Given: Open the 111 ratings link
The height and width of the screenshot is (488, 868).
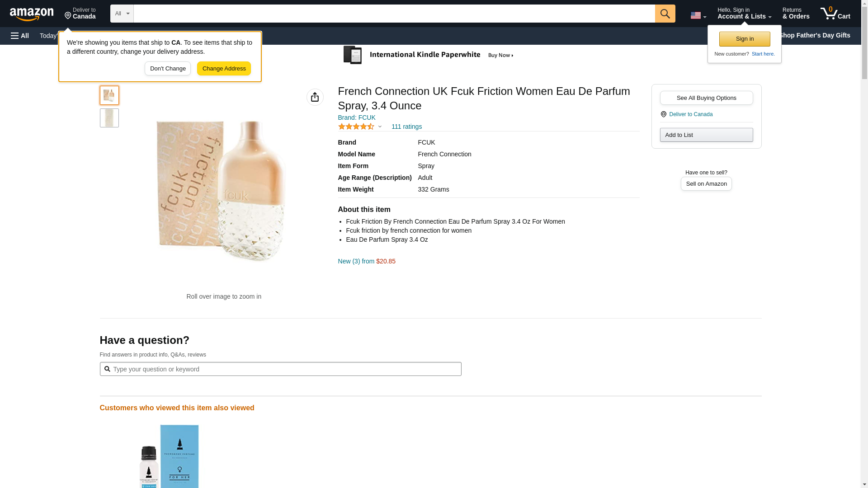Looking at the screenshot, I should tap(406, 127).
